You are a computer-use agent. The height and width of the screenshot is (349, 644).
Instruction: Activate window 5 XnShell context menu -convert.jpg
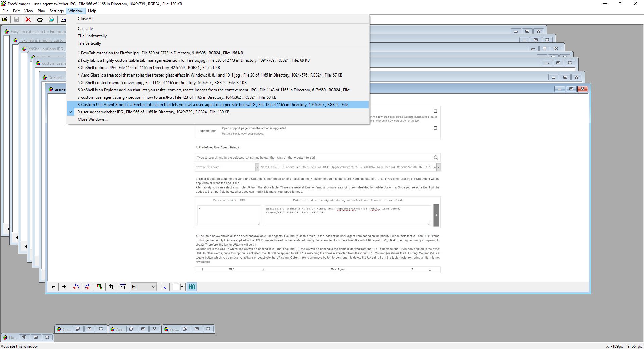[218, 83]
